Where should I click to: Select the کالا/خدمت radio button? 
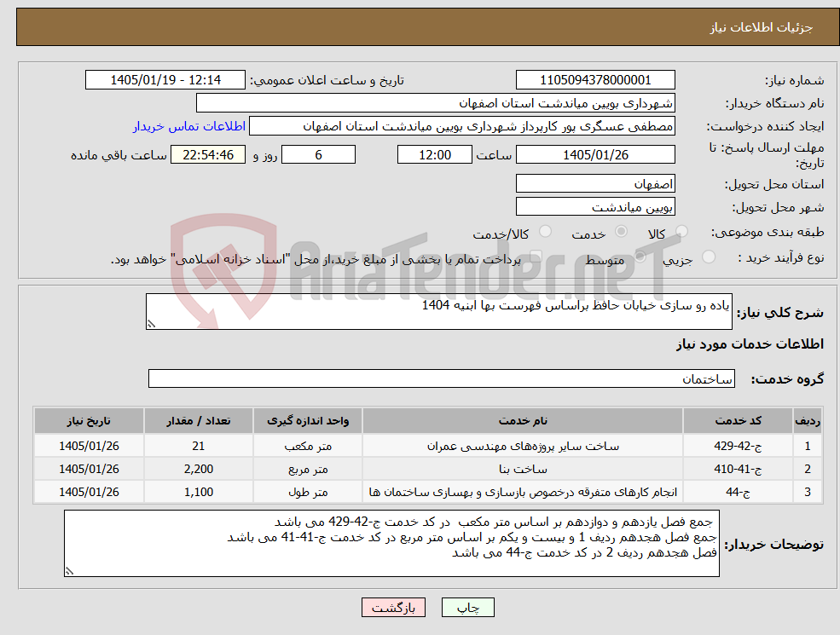545,232
